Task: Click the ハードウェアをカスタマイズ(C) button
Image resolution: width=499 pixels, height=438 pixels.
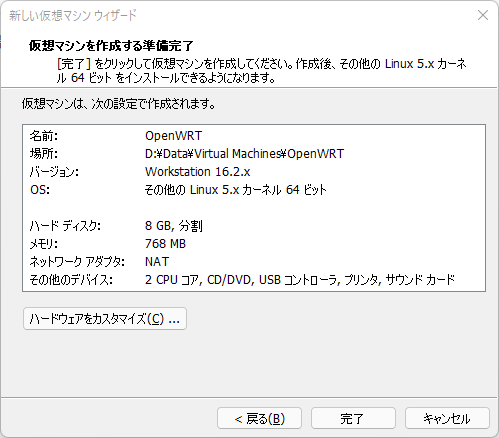Action: (105, 319)
